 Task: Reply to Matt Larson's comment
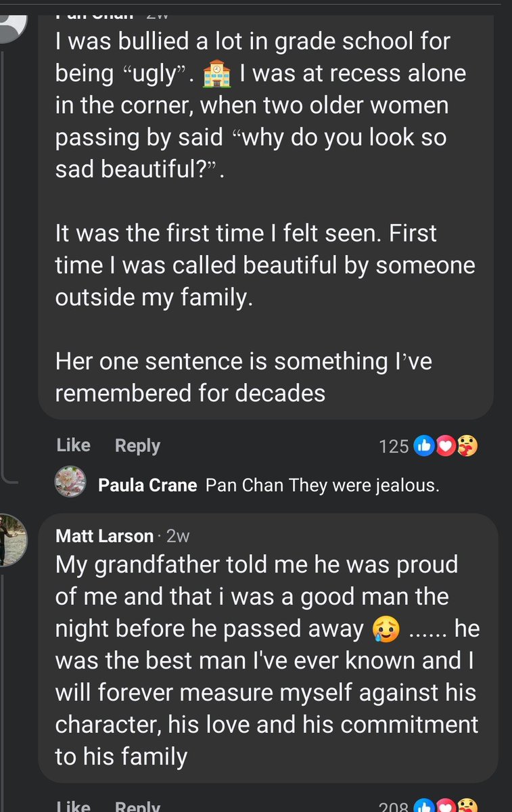tap(138, 805)
